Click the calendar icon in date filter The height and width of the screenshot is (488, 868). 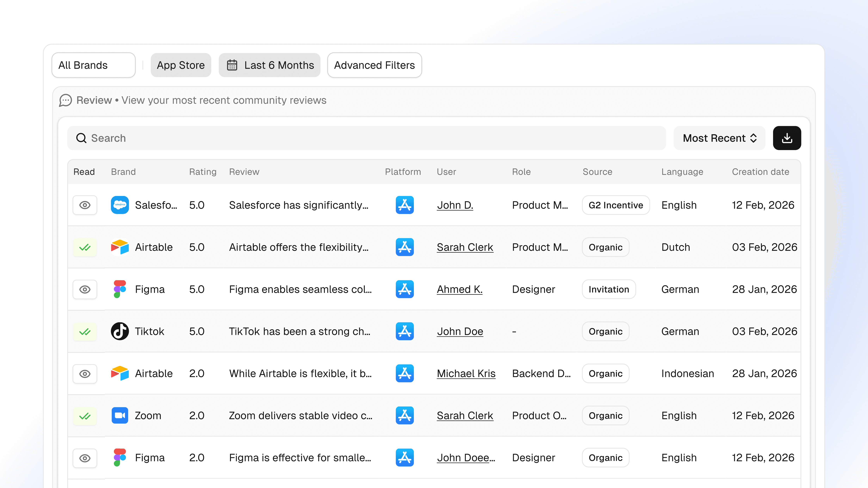click(x=232, y=65)
